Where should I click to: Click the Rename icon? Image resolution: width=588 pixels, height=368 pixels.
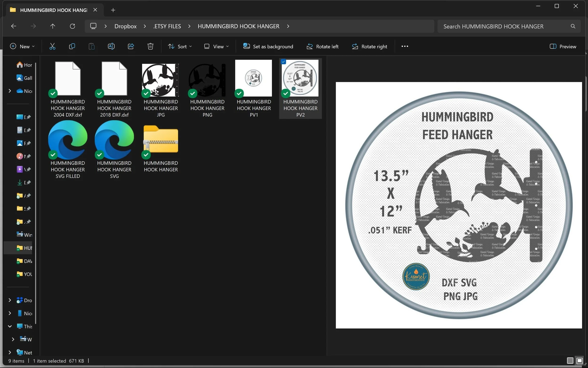click(x=111, y=46)
